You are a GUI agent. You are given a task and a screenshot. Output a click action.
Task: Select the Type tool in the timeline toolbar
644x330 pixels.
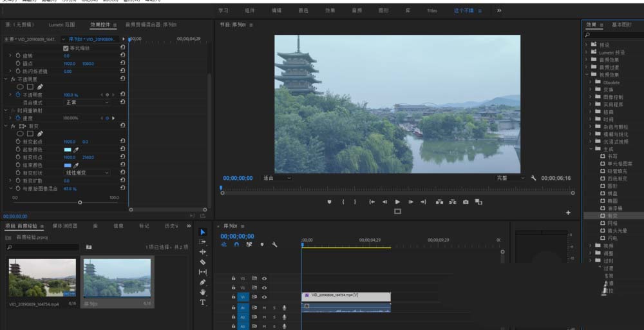203,302
